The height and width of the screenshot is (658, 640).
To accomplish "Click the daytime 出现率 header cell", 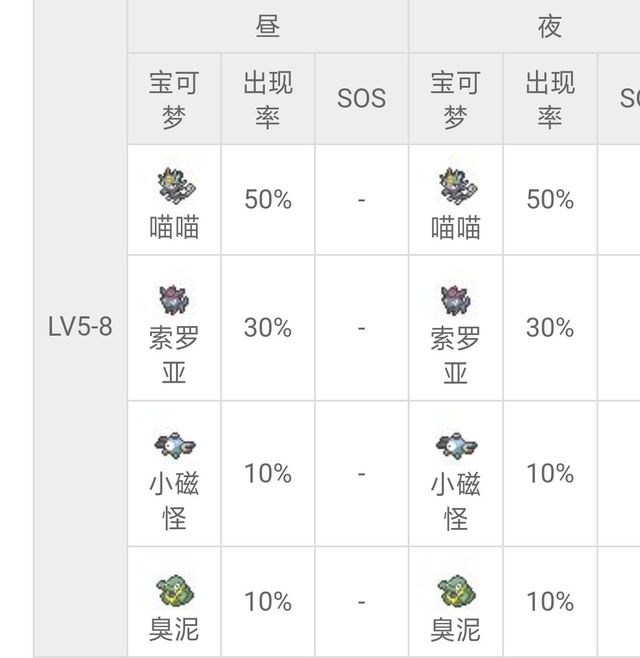I will coord(268,99).
